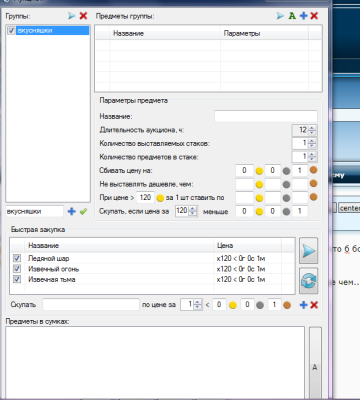Click the red X delete icon above Группы list
The height and width of the screenshot is (400, 360).
[x=83, y=16]
